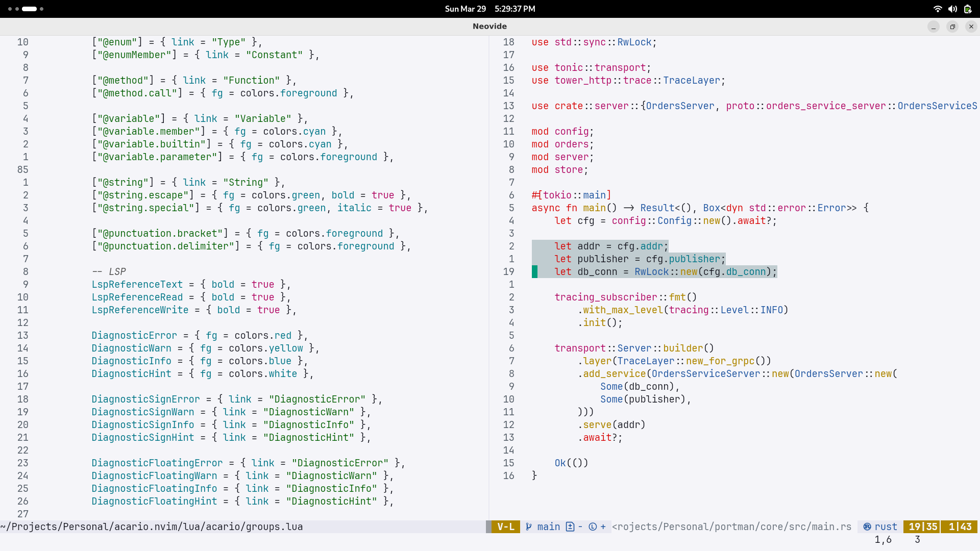Click the main.rs file path statusline
The width and height of the screenshot is (980, 551).
pos(731,527)
